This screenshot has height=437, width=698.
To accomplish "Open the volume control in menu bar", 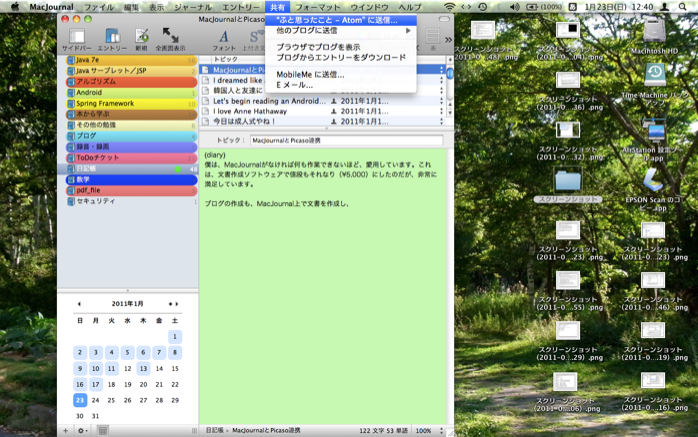I will click(514, 7).
